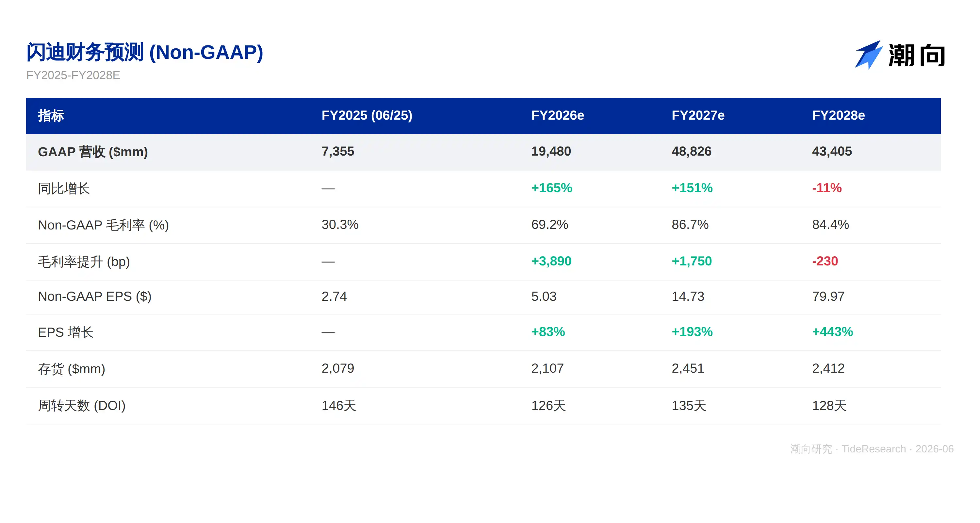980x523 pixels.
Task: Click the 潮向 brand name text
Action: [x=917, y=56]
